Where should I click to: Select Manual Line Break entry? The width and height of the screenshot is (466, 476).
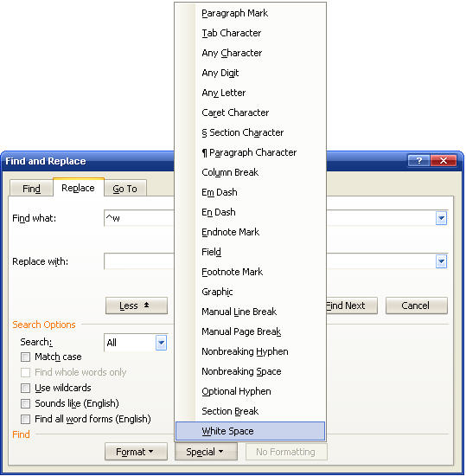(x=250, y=312)
